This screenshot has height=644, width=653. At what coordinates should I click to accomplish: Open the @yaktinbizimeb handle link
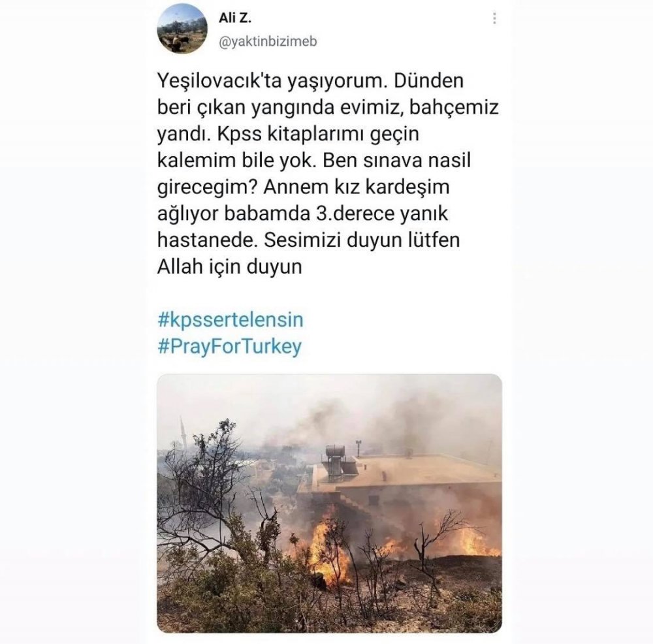268,41
